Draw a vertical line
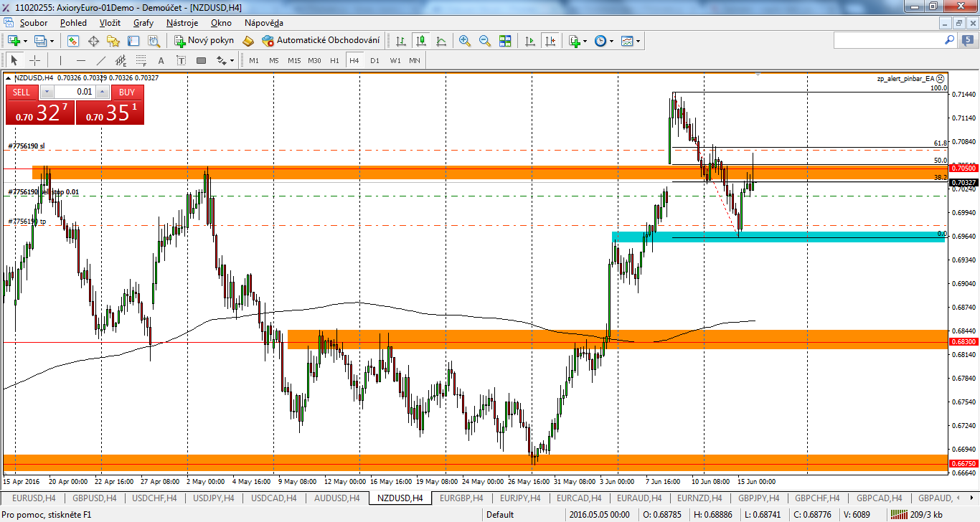 coord(60,60)
